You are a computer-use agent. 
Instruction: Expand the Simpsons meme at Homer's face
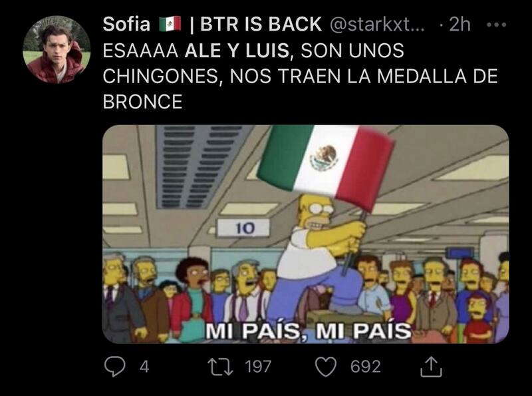pyautogui.click(x=315, y=214)
